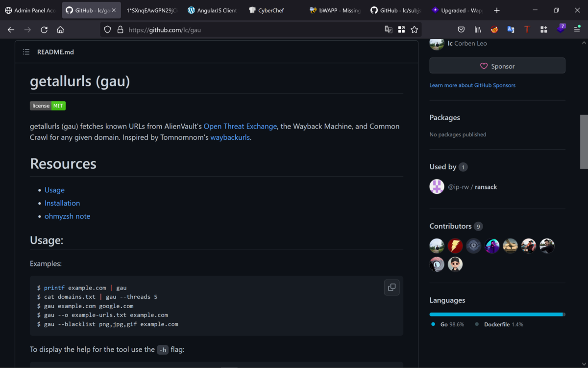Open the Firefox application menu
Screen dimensions: 588x368
click(x=577, y=29)
